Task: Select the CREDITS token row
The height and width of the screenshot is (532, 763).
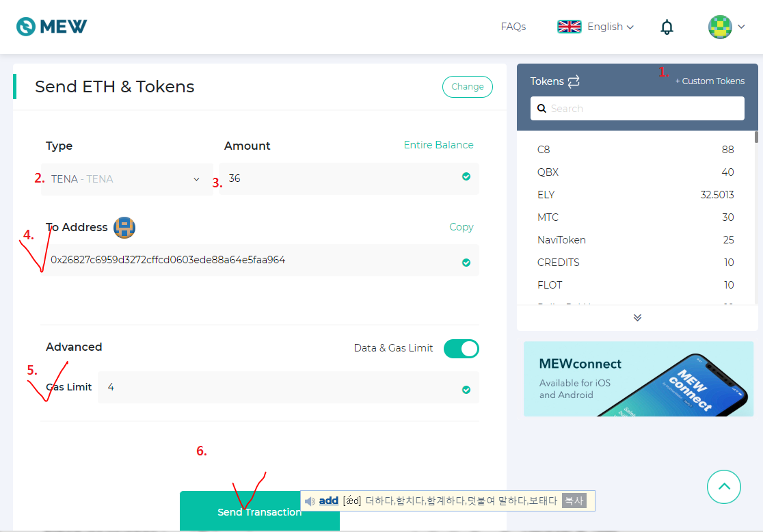Action: click(x=636, y=263)
